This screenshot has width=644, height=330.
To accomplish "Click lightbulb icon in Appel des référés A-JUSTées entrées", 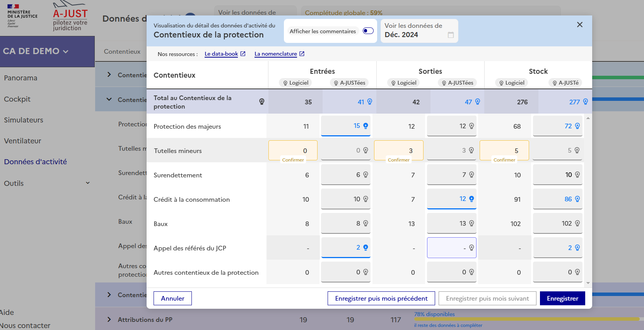I will coord(366,247).
